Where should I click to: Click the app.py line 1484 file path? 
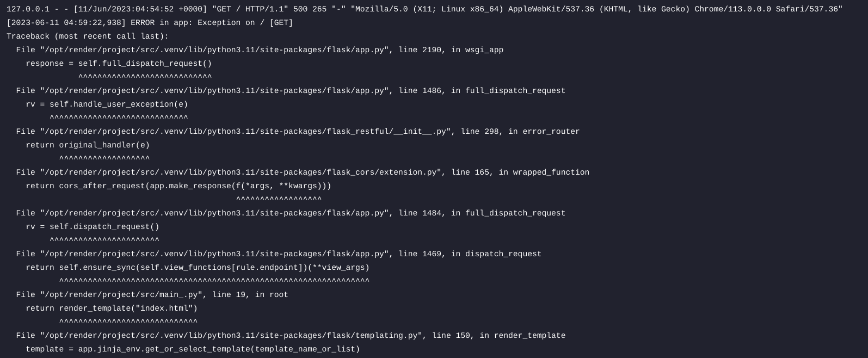click(291, 213)
